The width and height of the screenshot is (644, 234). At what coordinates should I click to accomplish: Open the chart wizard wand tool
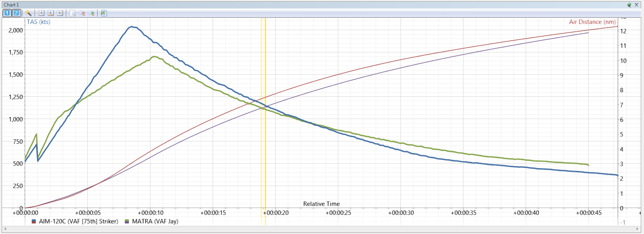(28, 13)
